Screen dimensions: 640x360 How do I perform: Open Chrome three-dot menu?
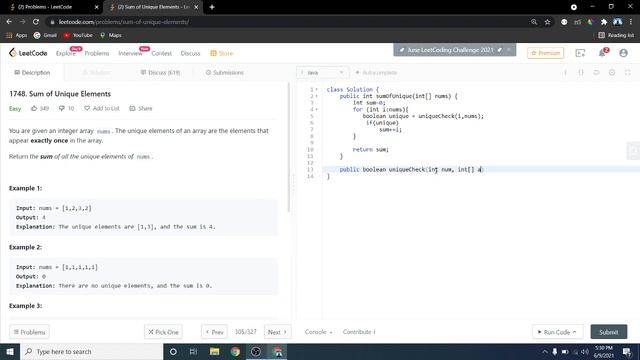[631, 22]
